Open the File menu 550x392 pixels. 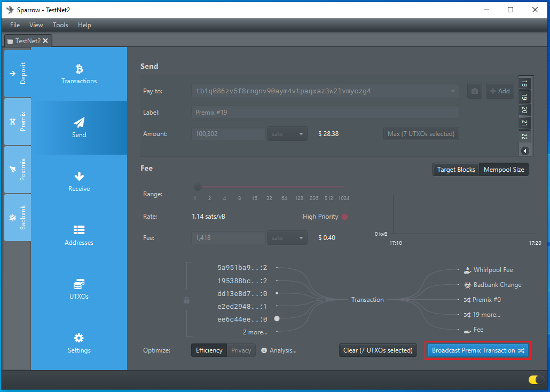tap(15, 25)
